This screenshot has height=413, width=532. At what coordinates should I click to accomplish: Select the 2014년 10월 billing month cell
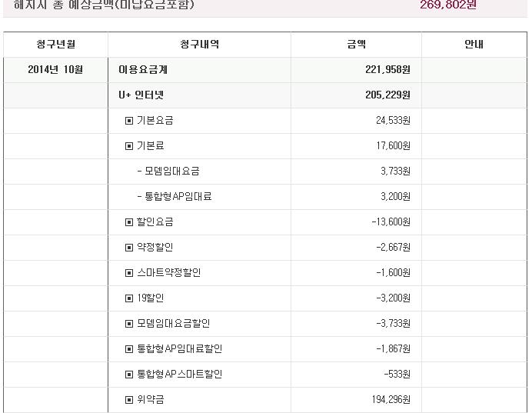tap(55, 70)
